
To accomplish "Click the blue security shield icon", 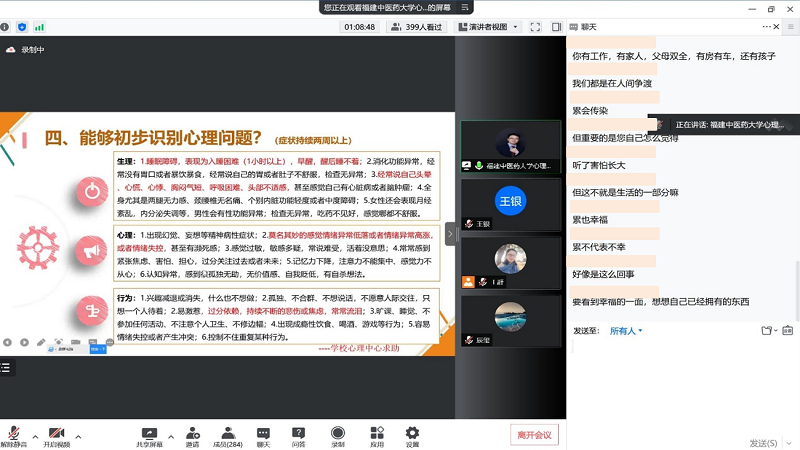I will tap(22, 27).
